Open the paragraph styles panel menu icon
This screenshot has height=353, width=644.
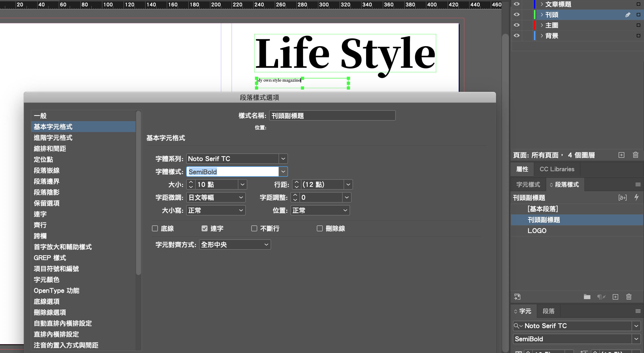click(638, 184)
